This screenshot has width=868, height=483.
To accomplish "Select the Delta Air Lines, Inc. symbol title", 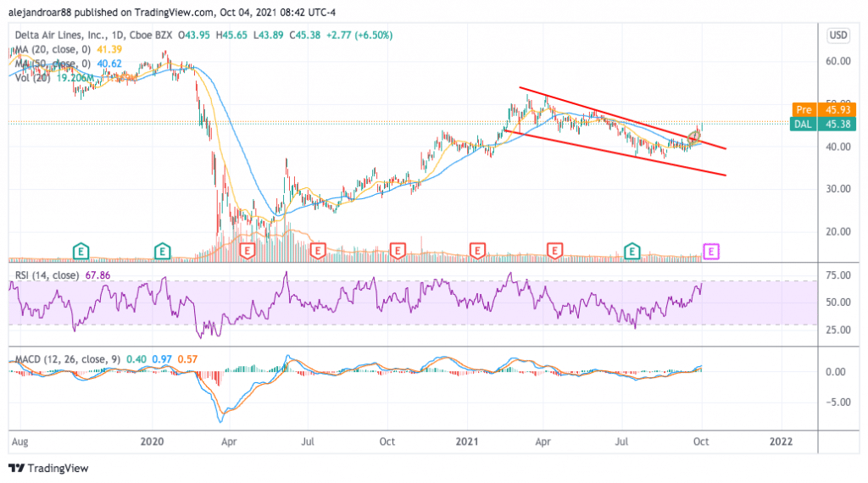I will tap(60, 35).
